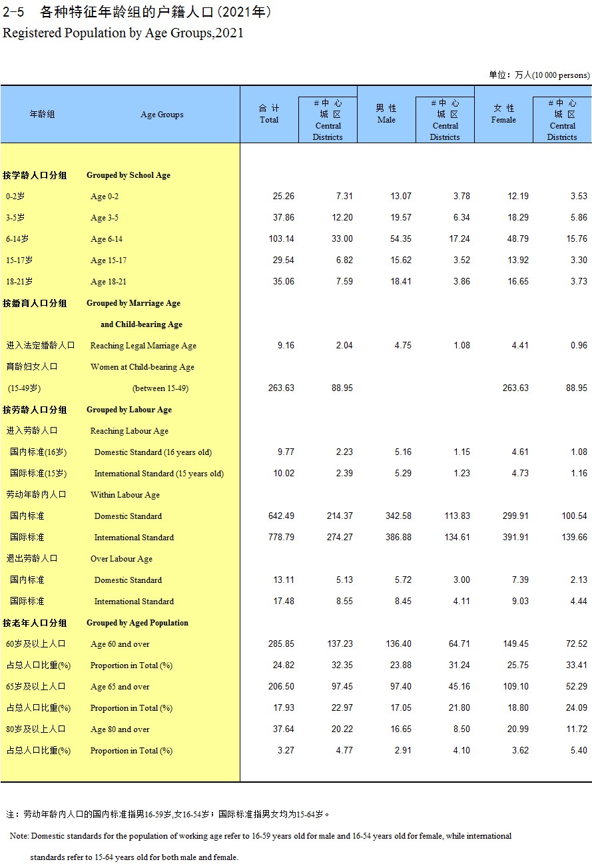The image size is (592, 868).
Task: Select the value 37.64
Action: [284, 729]
